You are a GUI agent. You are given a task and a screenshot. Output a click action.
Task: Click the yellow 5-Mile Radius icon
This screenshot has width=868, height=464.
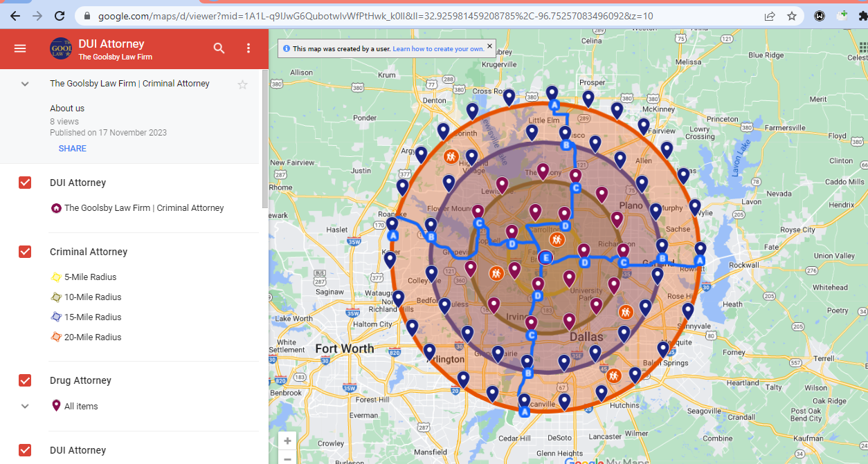pos(56,277)
